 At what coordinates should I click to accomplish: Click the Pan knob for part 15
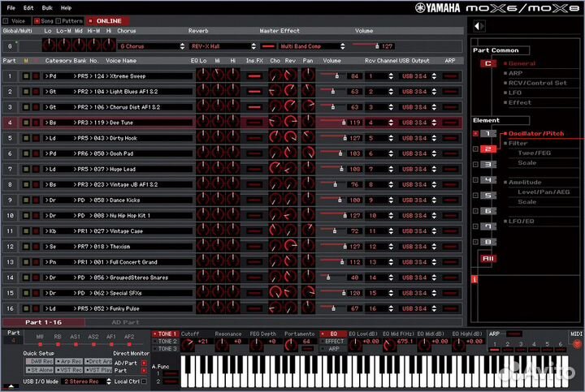pos(308,292)
